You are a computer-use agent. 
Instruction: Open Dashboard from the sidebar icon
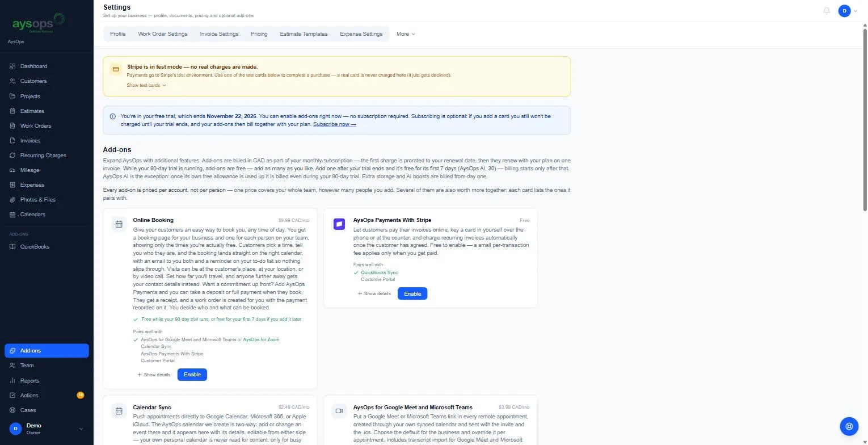tap(12, 66)
